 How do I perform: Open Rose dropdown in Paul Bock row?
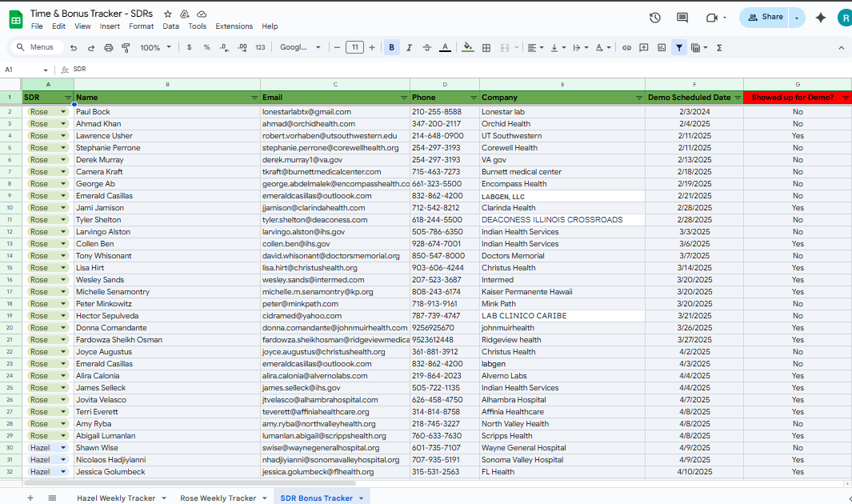(x=63, y=111)
